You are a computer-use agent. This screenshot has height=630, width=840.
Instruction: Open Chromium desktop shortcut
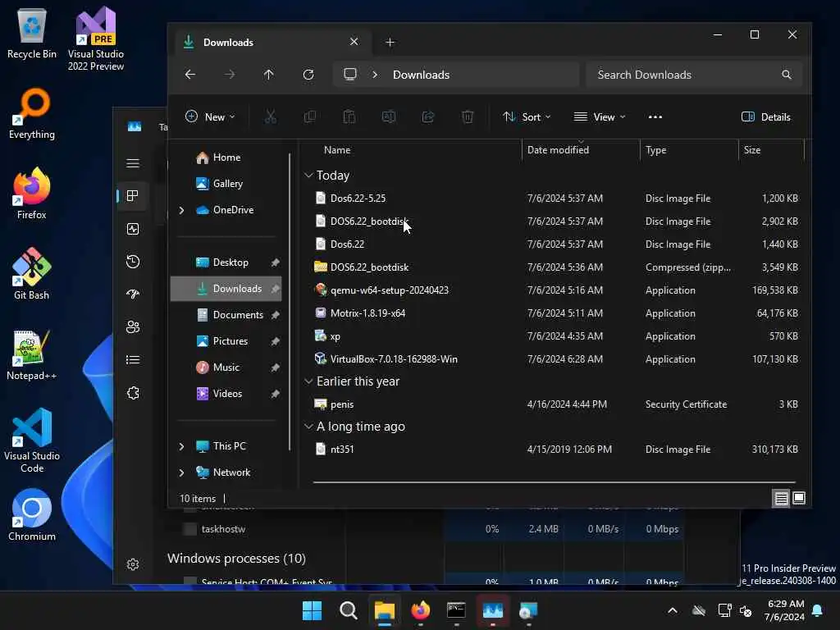[32, 515]
